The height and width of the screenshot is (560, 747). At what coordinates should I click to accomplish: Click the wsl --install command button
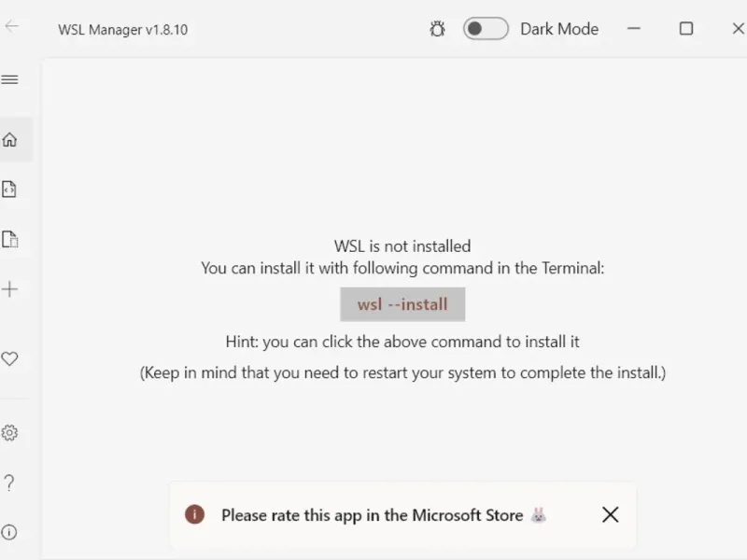tap(402, 304)
